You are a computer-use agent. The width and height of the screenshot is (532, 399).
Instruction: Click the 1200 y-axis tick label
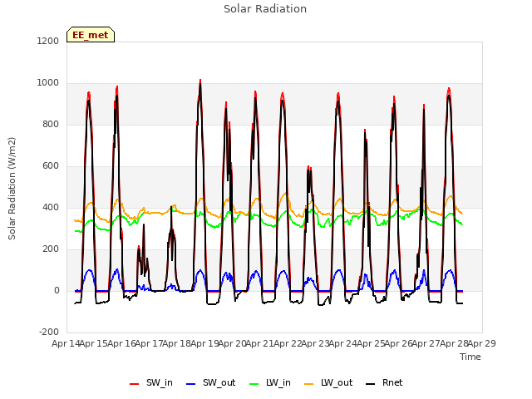[48, 41]
